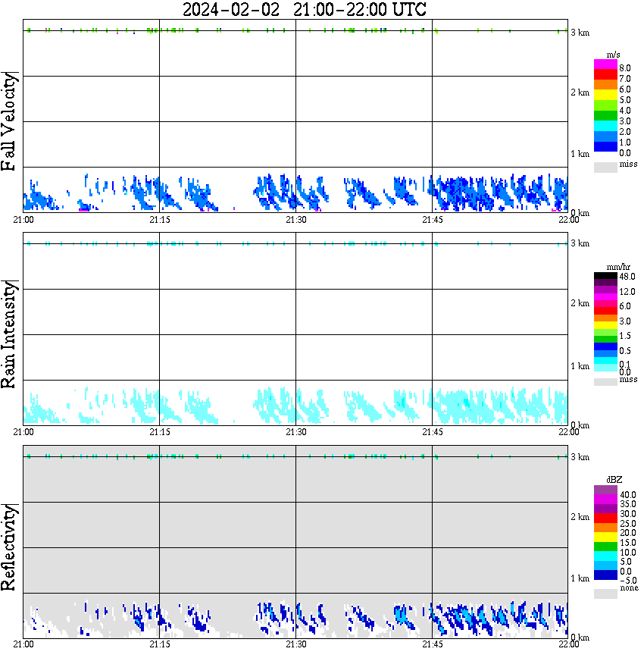Click the '3 km' height label beside the Rain Intensity plot
The image size is (644, 658).
(x=580, y=243)
